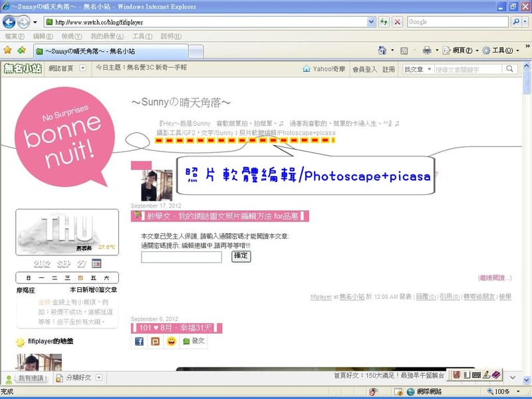Viewport: 532px width, 399px height.
Task: Click the Stop loading X icon
Action: 397,22
